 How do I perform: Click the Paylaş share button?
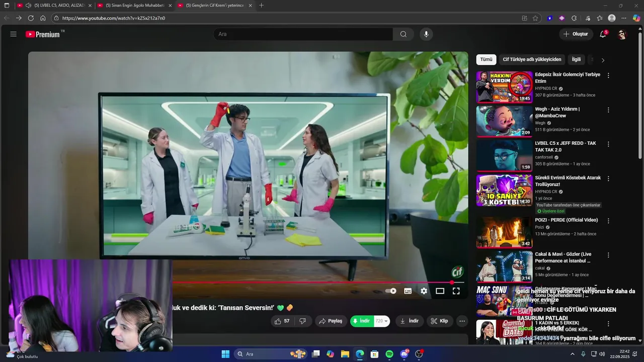click(331, 321)
